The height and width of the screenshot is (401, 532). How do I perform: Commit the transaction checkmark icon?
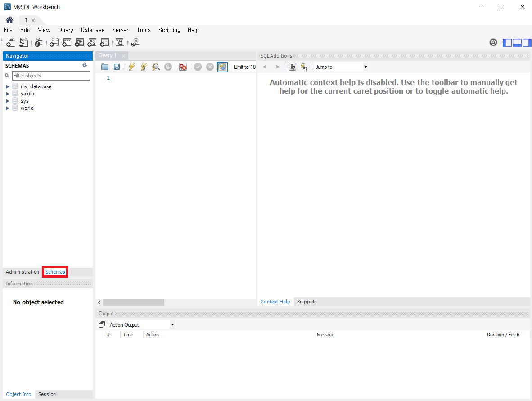pos(198,67)
